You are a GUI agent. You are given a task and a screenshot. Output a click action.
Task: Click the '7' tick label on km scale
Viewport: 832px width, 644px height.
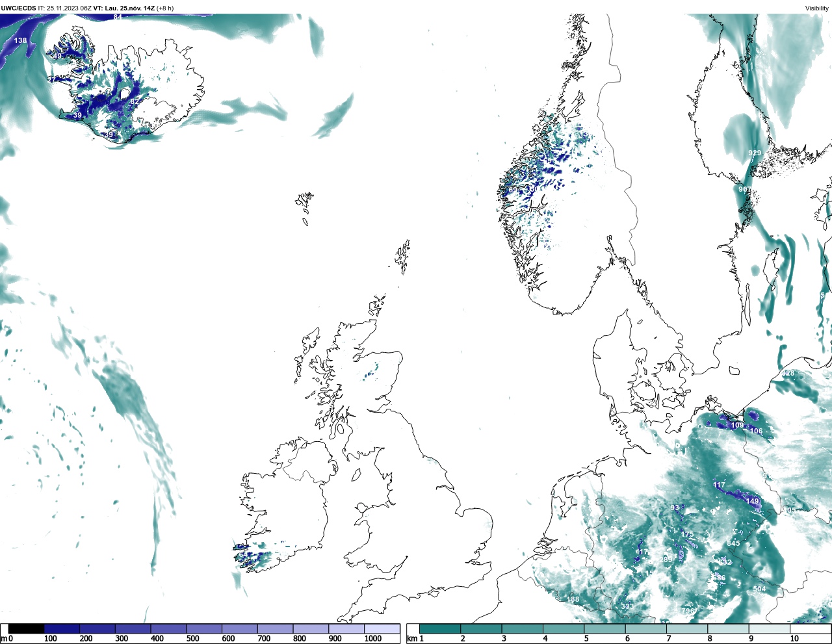[x=668, y=639]
